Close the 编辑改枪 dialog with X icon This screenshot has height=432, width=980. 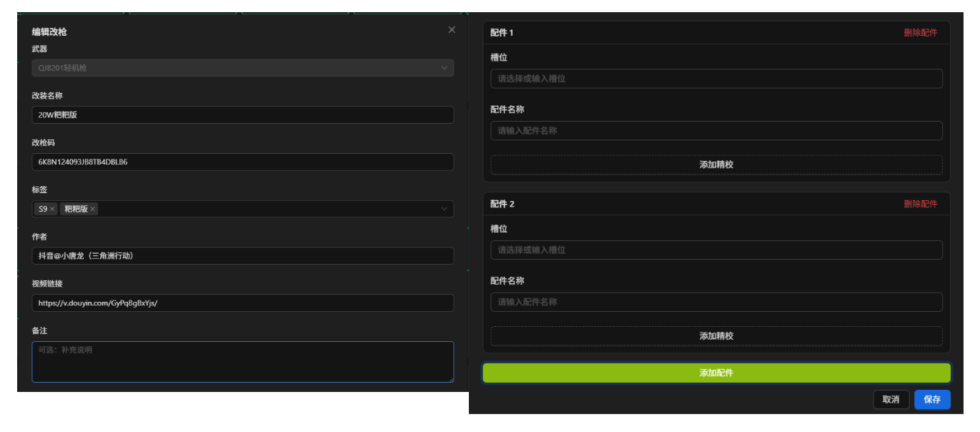[x=452, y=30]
